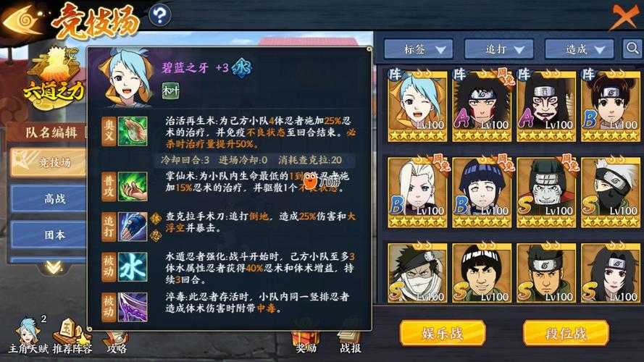Click the 水 passive skill icon
644x362 pixels.
133,266
